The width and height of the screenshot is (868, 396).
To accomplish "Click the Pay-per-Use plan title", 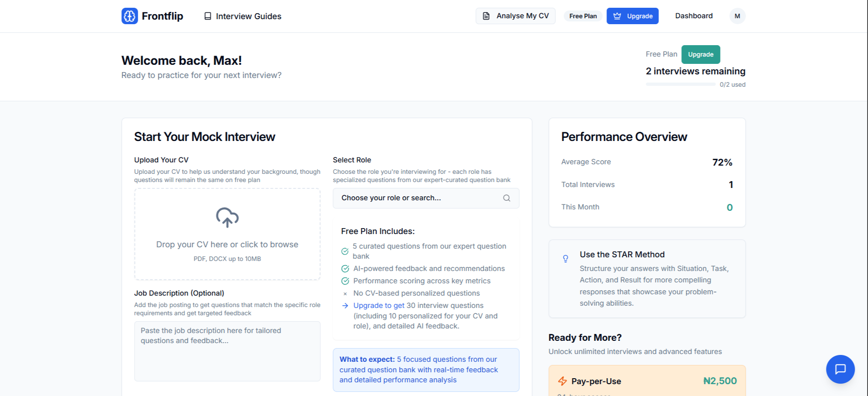I will tap(596, 381).
